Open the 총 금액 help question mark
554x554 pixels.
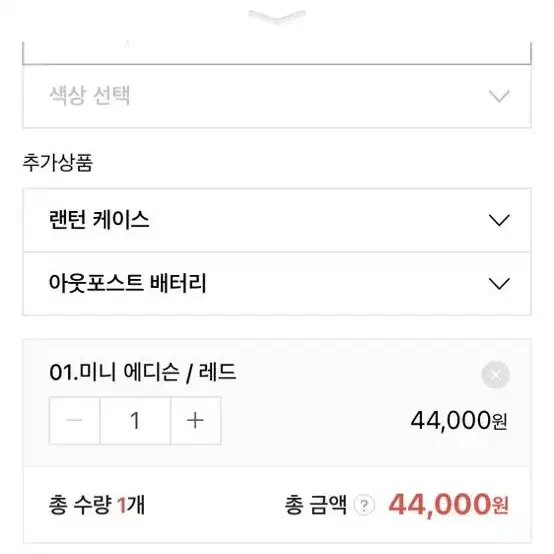pos(364,505)
